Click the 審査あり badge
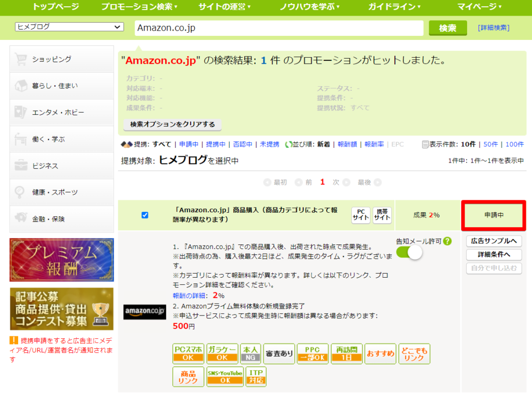This screenshot has height=396, width=532. [279, 353]
